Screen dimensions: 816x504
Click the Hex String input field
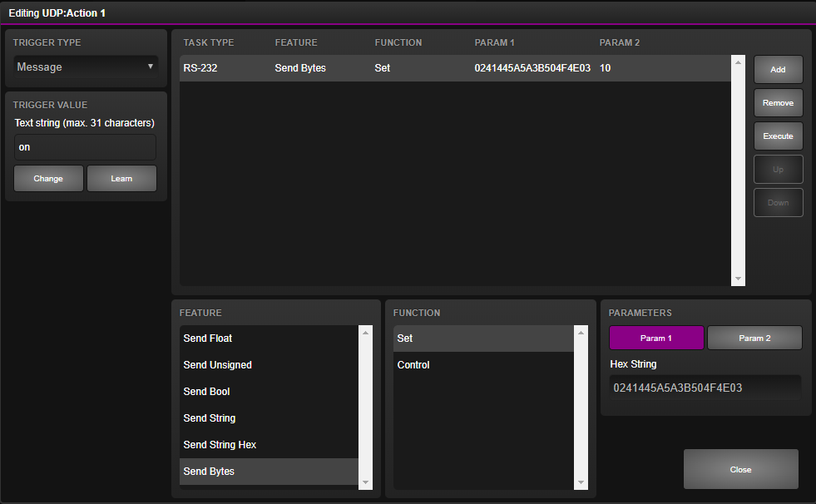pos(705,388)
